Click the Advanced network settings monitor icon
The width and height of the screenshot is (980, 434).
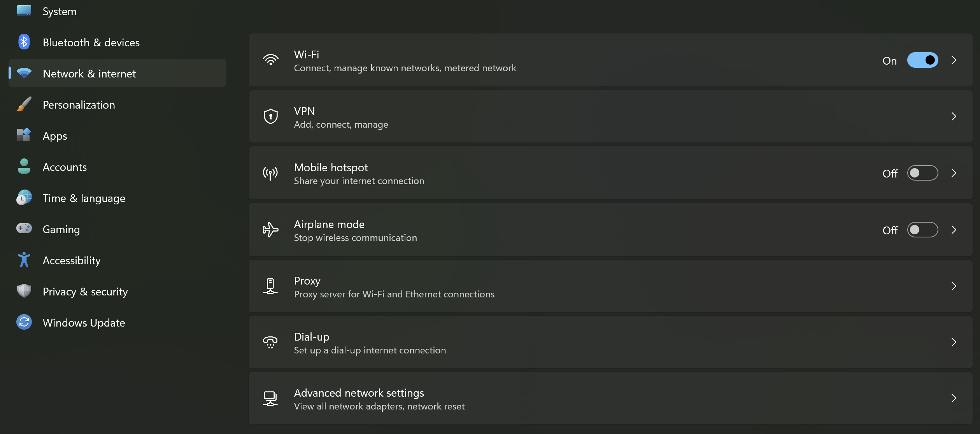click(270, 398)
